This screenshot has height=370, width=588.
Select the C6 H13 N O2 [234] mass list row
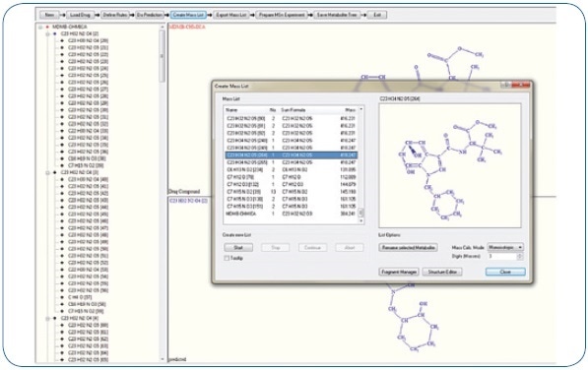(x=291, y=169)
